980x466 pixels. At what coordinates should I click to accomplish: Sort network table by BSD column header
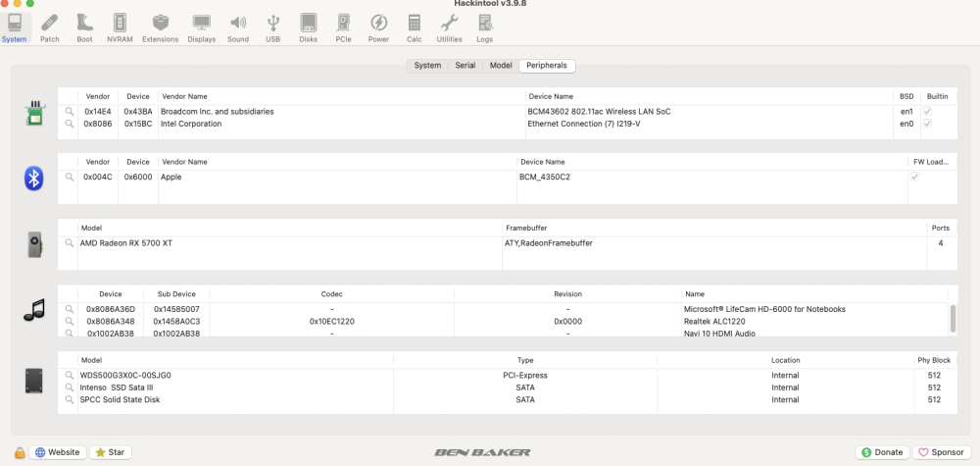(906, 96)
